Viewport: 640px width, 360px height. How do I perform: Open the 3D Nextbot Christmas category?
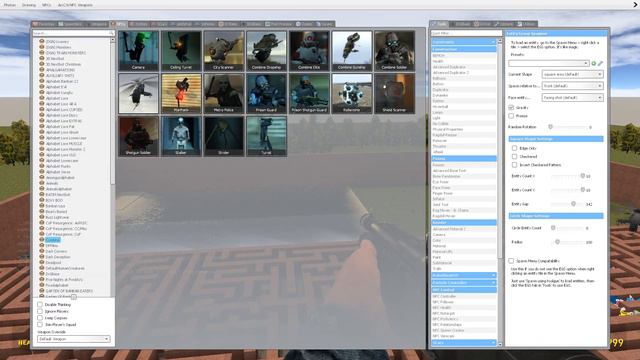click(x=63, y=64)
